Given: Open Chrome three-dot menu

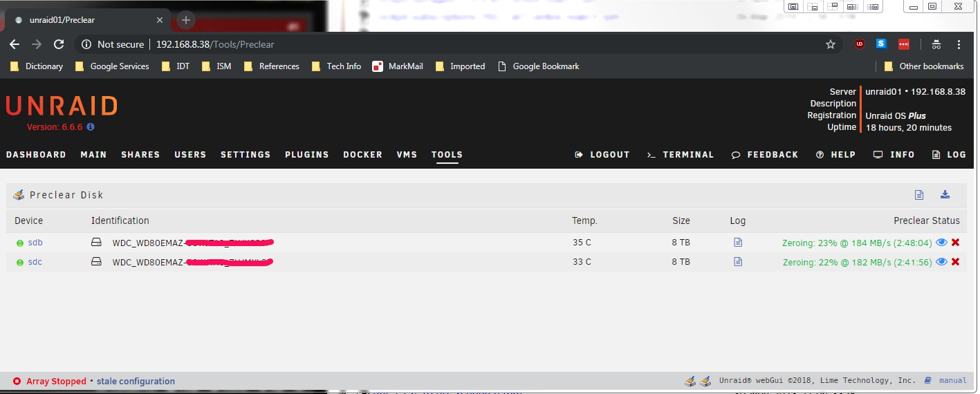Looking at the screenshot, I should 959,44.
